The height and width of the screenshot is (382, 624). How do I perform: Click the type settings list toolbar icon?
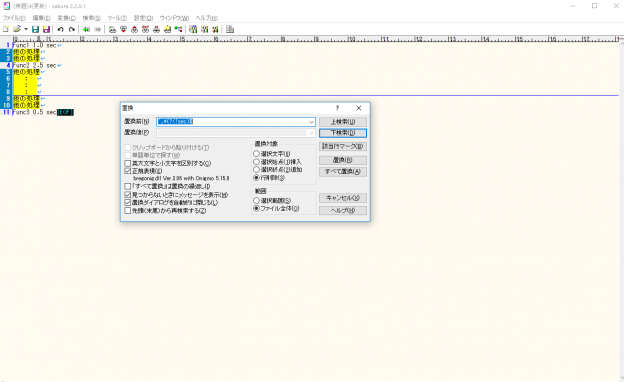(x=193, y=29)
